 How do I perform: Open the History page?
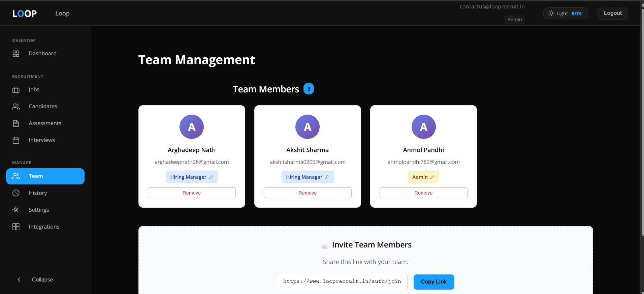pyautogui.click(x=45, y=193)
